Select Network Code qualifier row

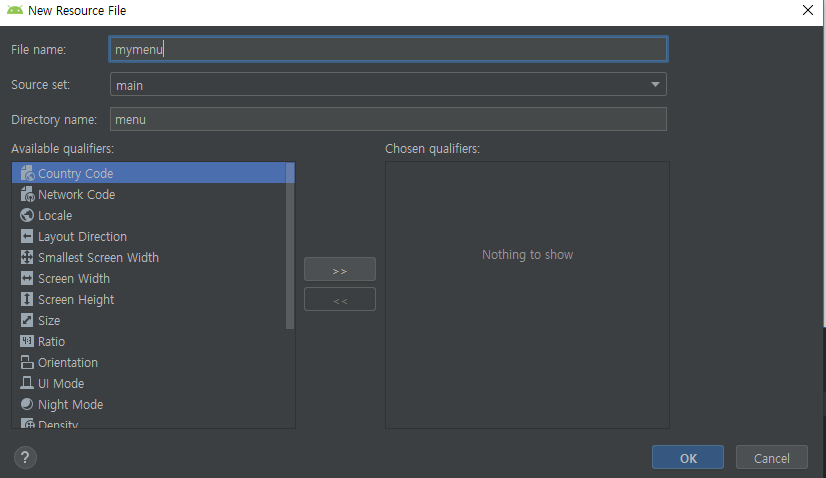click(x=149, y=194)
